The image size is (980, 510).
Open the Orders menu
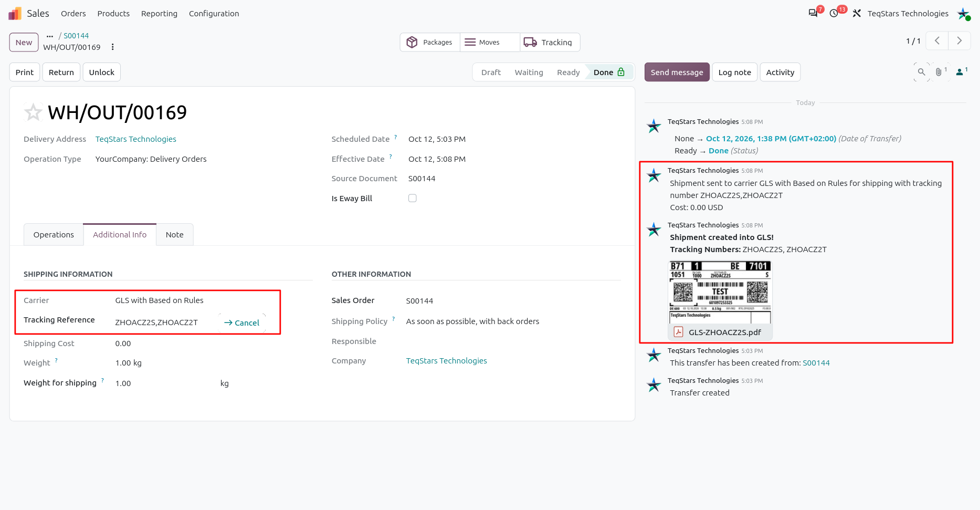(x=73, y=14)
